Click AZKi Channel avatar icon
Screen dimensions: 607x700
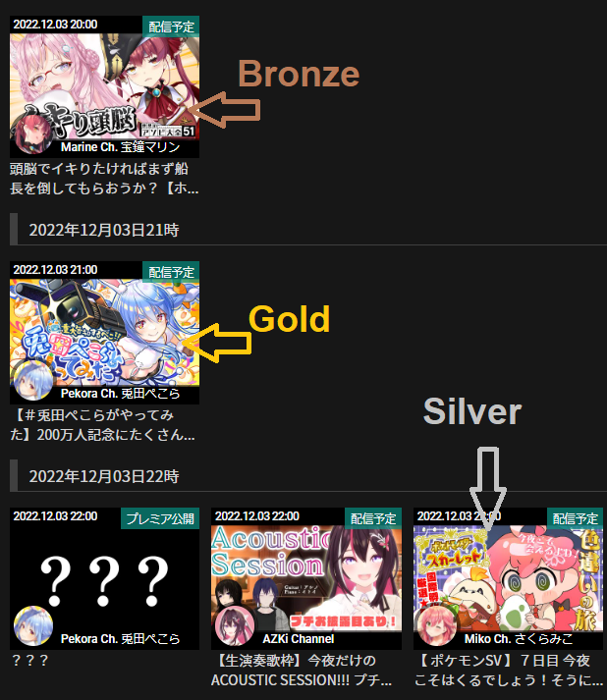pyautogui.click(x=235, y=626)
